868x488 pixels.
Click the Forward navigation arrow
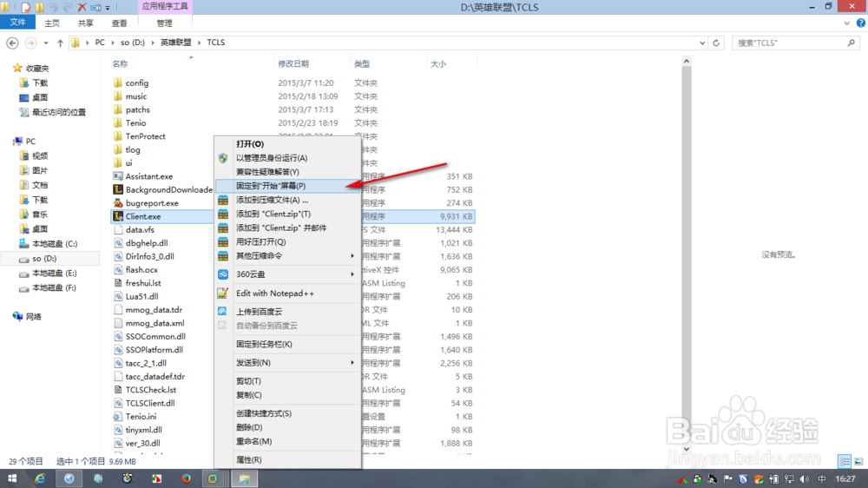pyautogui.click(x=31, y=43)
